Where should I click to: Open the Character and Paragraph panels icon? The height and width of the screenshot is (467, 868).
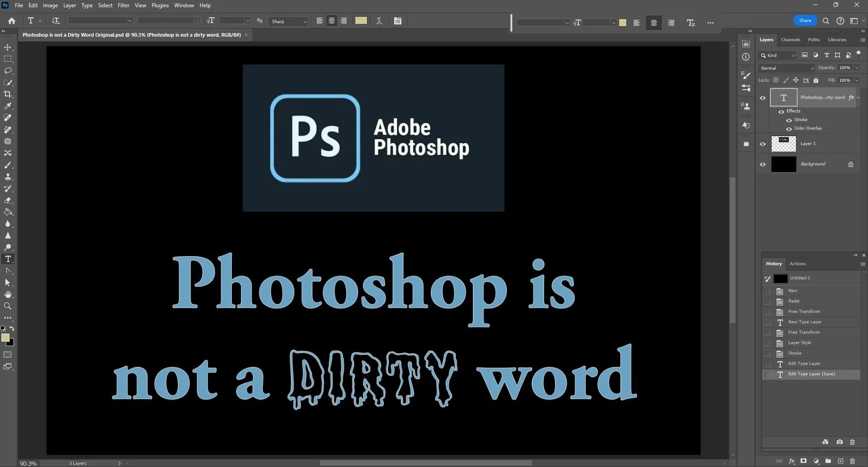click(398, 21)
